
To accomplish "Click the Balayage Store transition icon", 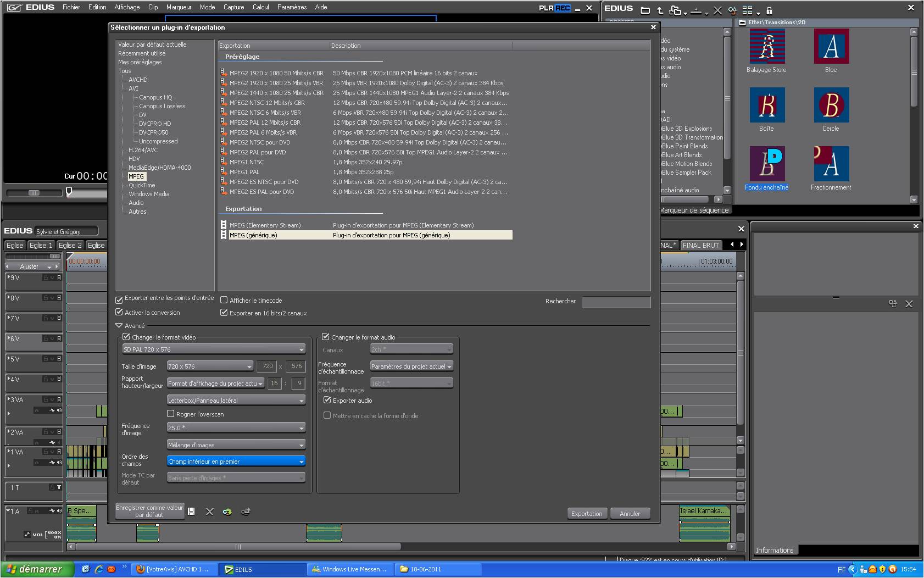I will pos(767,47).
